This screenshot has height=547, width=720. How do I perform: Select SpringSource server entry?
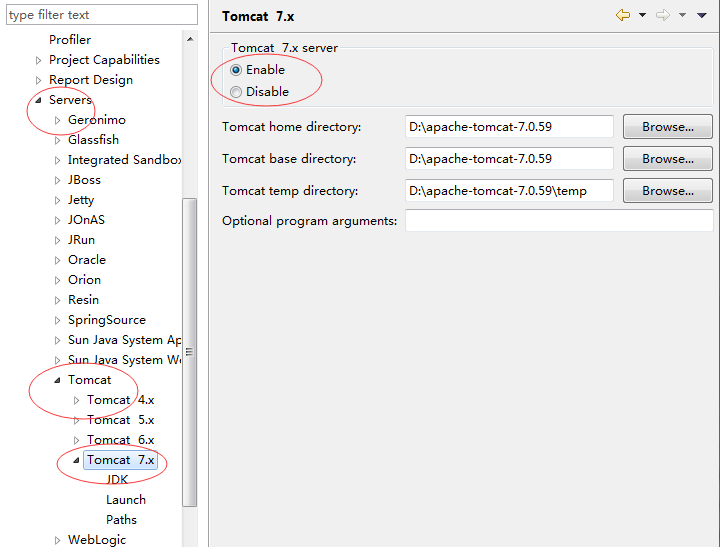(107, 320)
